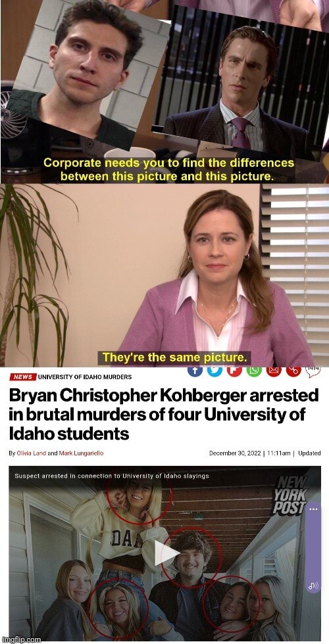
Task: Open three-dots menu on purple bar
Action: point(313,509)
